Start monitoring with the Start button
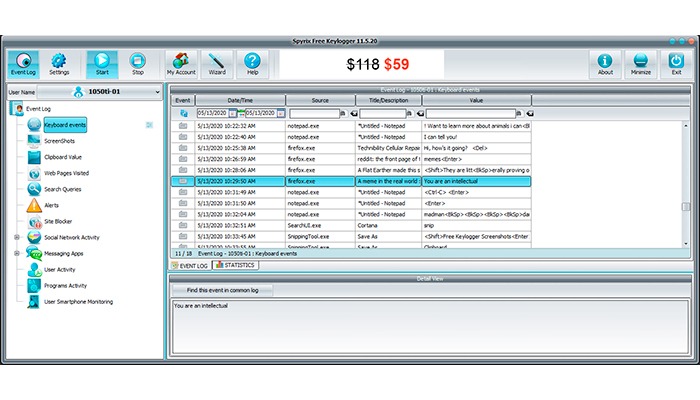This screenshot has height=400, width=700. click(102, 64)
